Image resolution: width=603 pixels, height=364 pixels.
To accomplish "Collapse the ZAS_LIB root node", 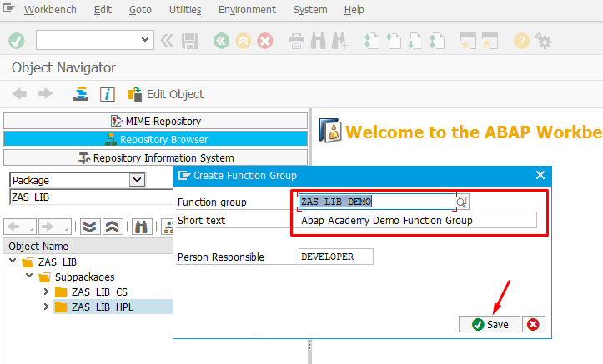I will click(x=13, y=261).
